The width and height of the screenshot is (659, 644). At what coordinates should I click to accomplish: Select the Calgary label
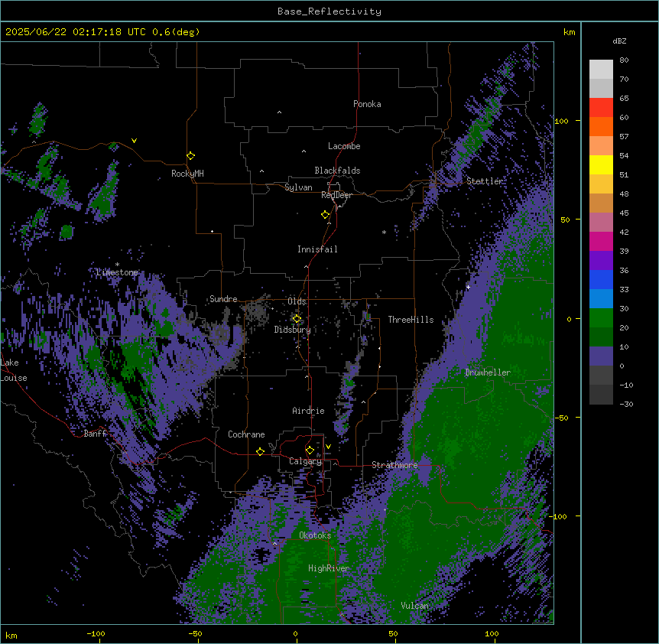point(305,461)
